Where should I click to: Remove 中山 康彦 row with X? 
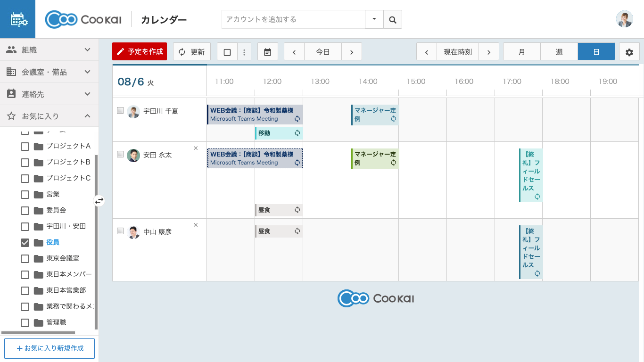[196, 225]
